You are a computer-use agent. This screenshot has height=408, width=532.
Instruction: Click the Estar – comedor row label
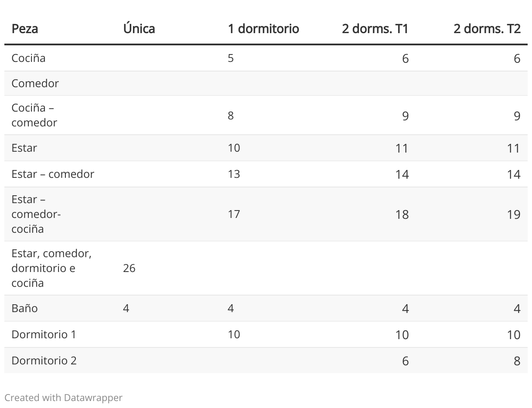tap(53, 174)
